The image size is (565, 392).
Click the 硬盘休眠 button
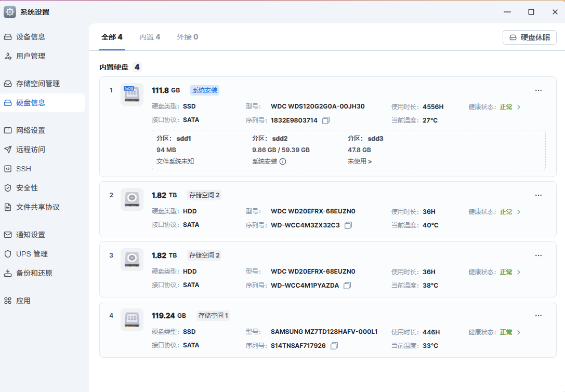(529, 37)
